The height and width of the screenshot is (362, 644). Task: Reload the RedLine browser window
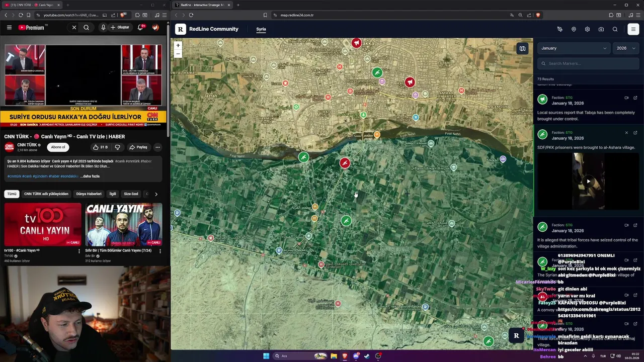pyautogui.click(x=191, y=15)
